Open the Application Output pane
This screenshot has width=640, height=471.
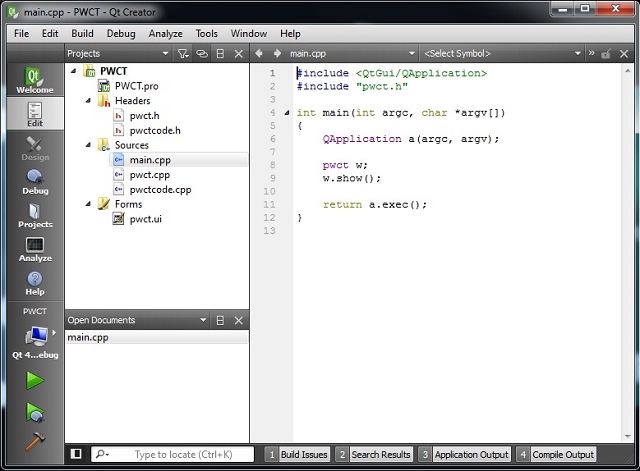[x=465, y=454]
